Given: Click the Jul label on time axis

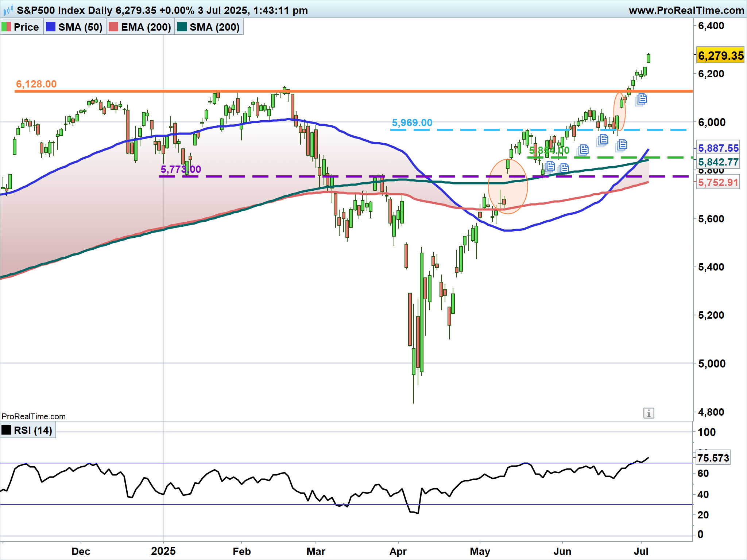Looking at the screenshot, I should point(641,551).
